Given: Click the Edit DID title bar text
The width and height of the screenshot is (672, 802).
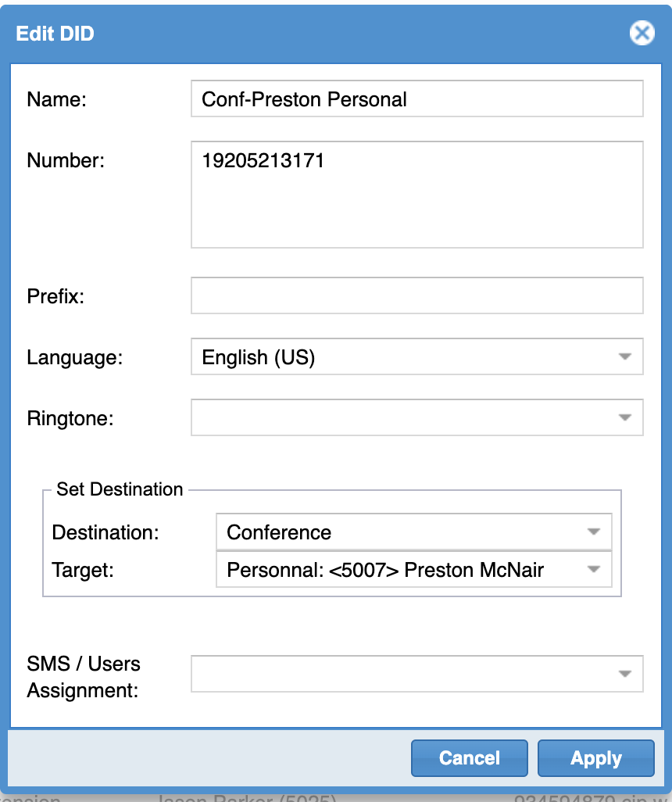Looking at the screenshot, I should click(x=55, y=33).
